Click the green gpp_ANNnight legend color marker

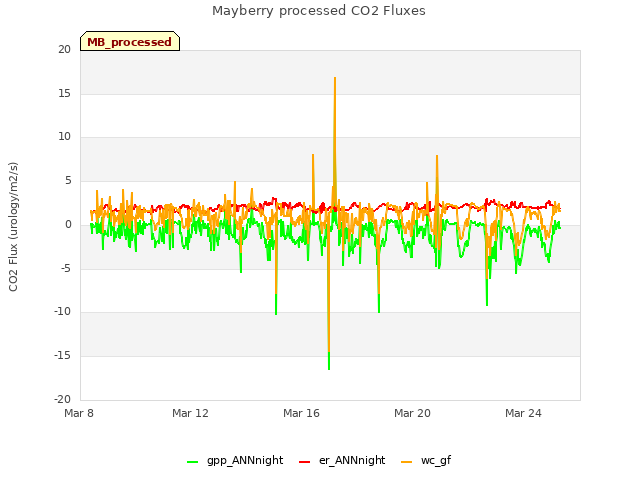point(192,462)
